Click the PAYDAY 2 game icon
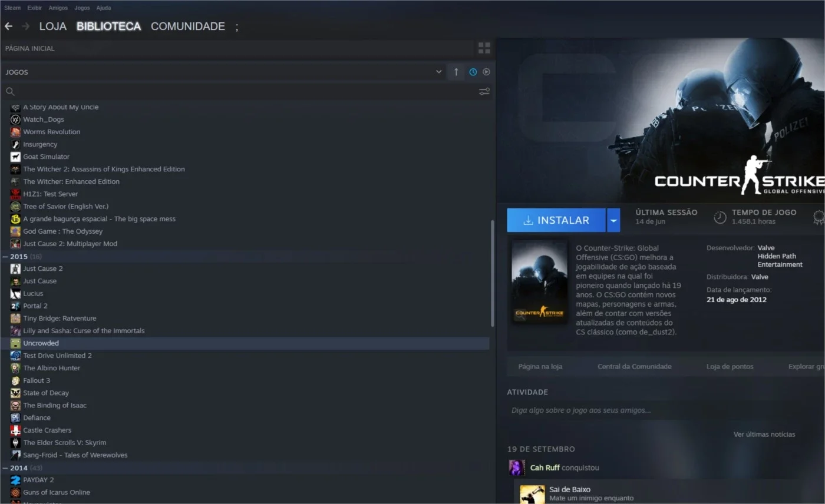Screen dimensions: 825x504 (x=15, y=480)
